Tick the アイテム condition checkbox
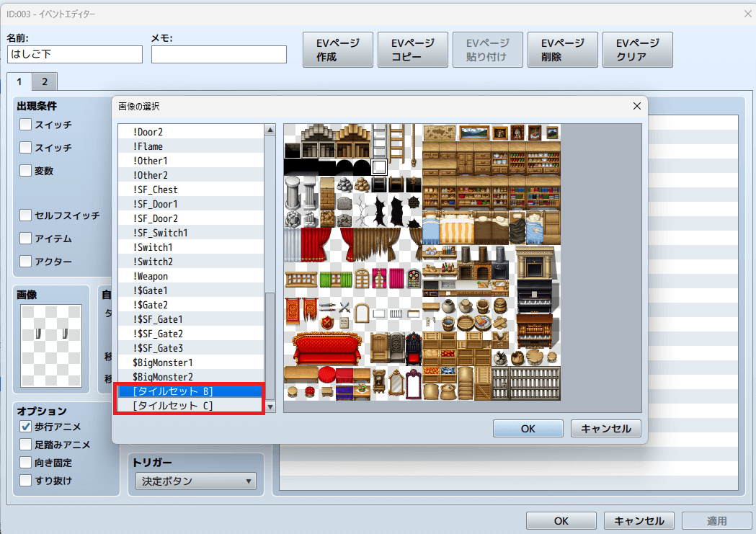 click(25, 238)
